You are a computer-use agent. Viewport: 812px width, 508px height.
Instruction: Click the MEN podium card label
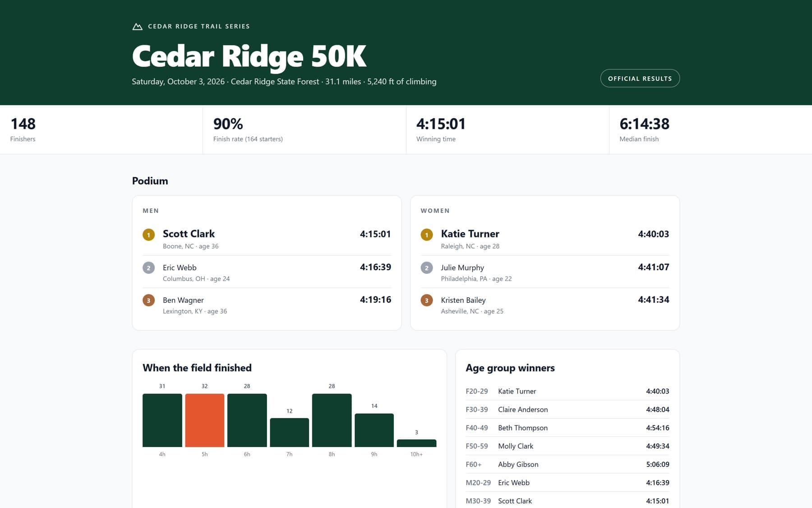pyautogui.click(x=151, y=211)
